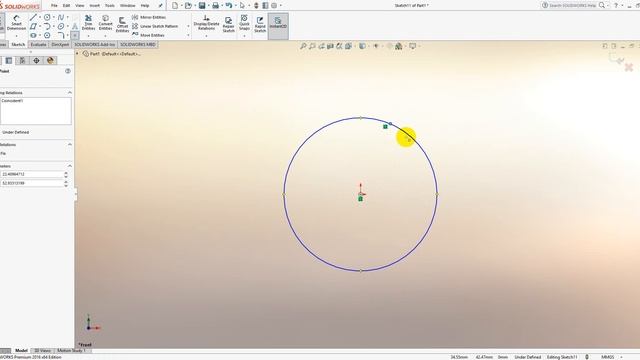Switch to the Sketch ribbon tab
This screenshot has width=640, height=360.
pos(18,44)
